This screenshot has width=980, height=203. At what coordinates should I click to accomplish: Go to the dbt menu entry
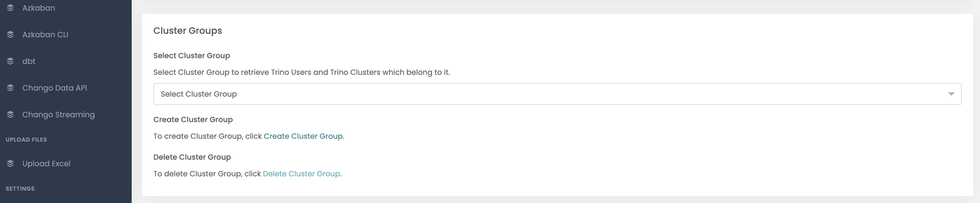pyautogui.click(x=66, y=61)
